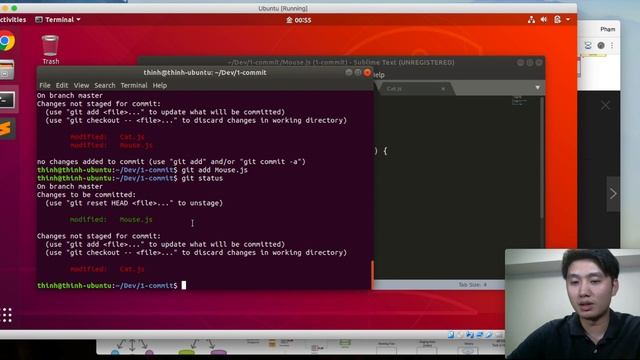The image size is (640, 360).
Task: Click the Sublime Text vertical scrollbar
Action: (x=542, y=157)
